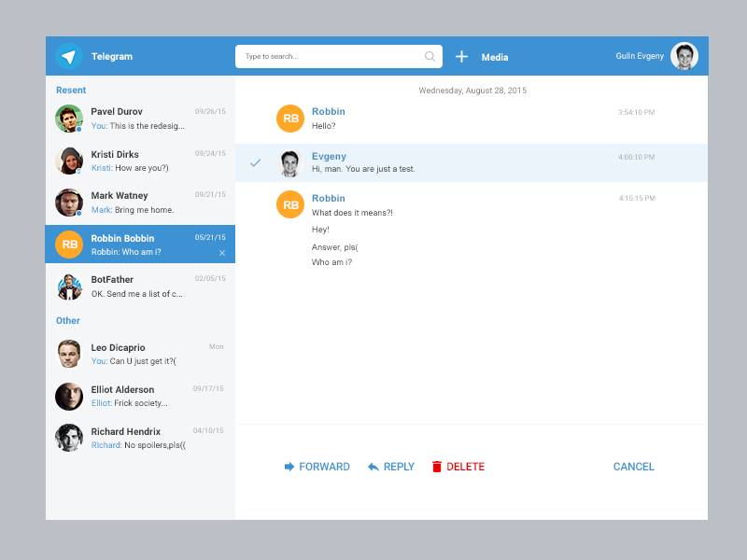
Task: Click Robbin name above What does it means
Action: [x=329, y=198]
